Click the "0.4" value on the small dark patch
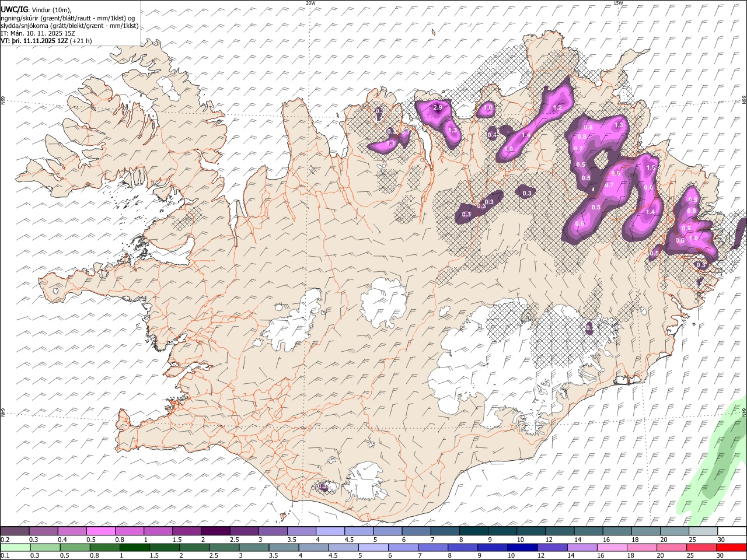The width and height of the screenshot is (747, 560). point(492,135)
